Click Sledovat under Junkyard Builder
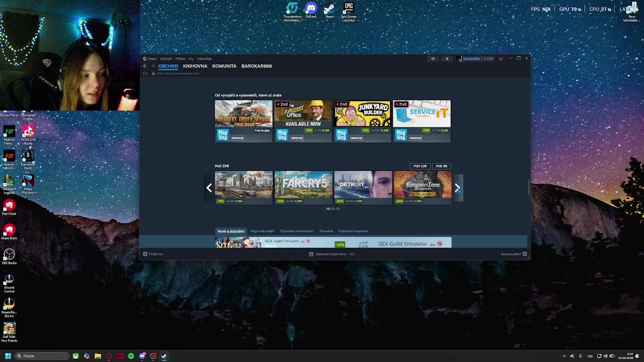This screenshot has width=644, height=362. tap(356, 138)
